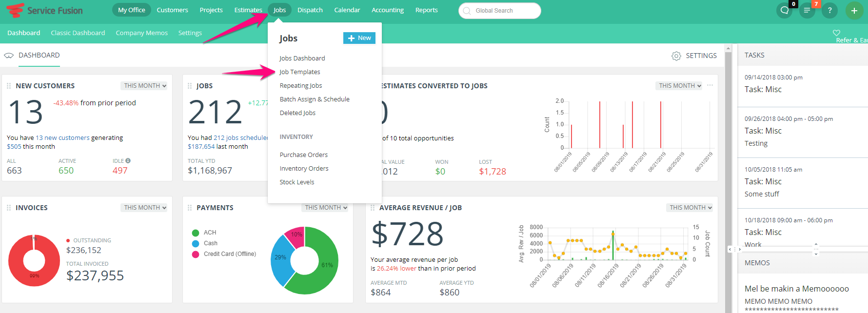Screen dimensions: 868x313
Task: Expand Estimates Converted THIS MONTH dropdown
Action: coord(679,86)
